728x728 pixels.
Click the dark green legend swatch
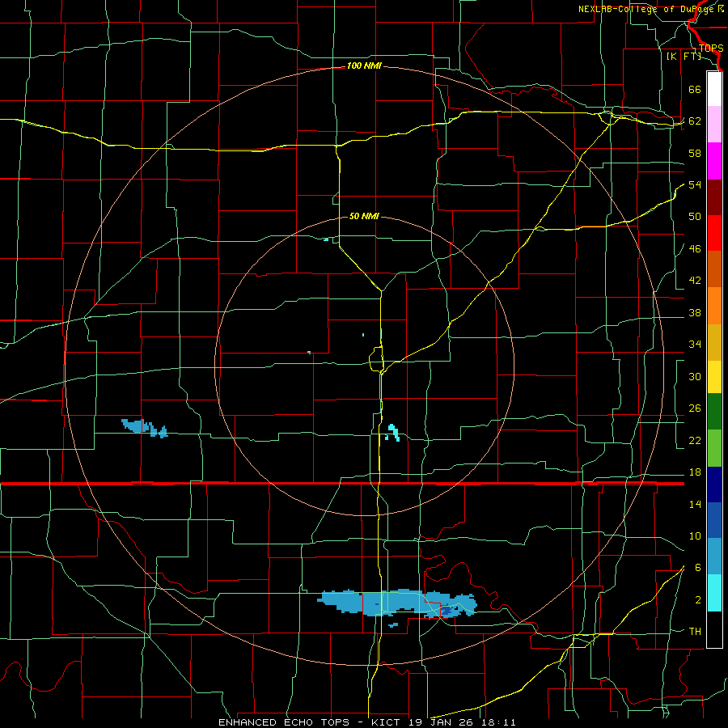click(x=714, y=412)
